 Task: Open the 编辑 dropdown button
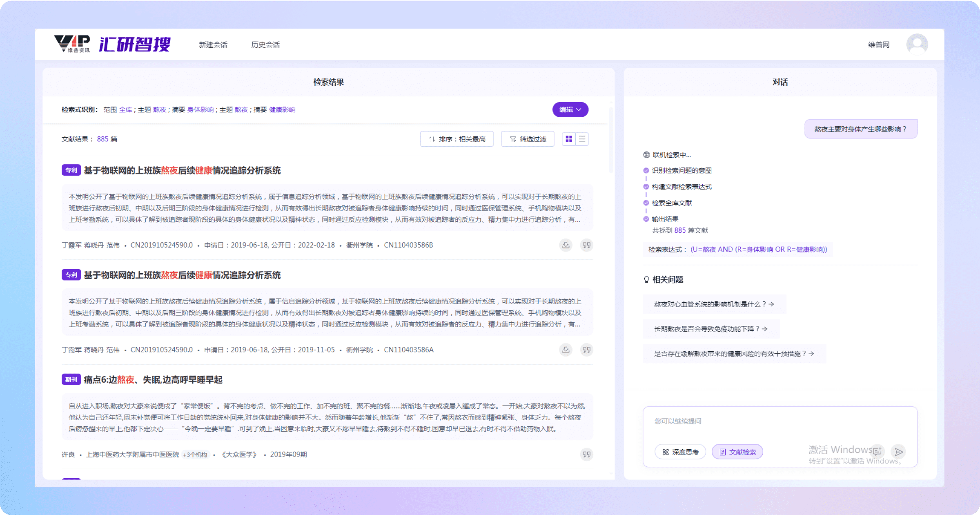[570, 109]
